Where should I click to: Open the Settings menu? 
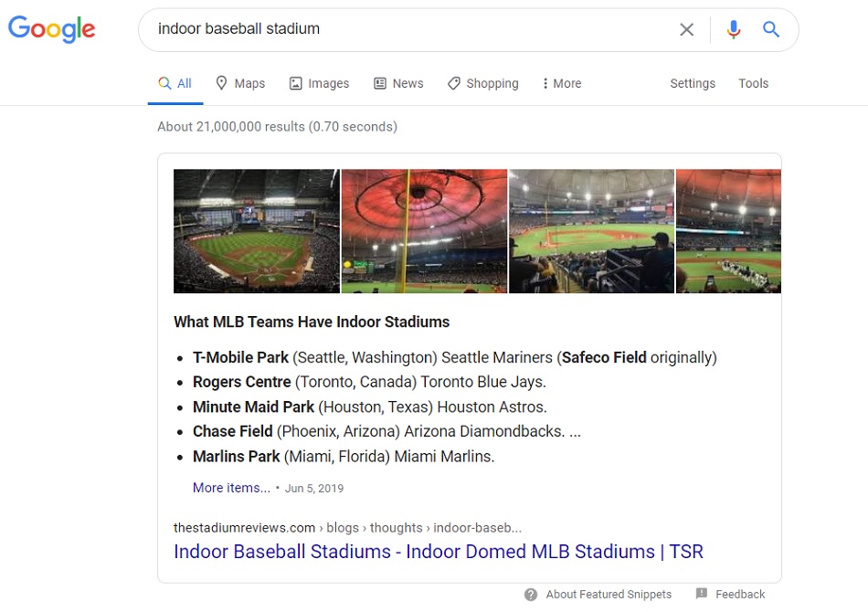click(x=693, y=83)
